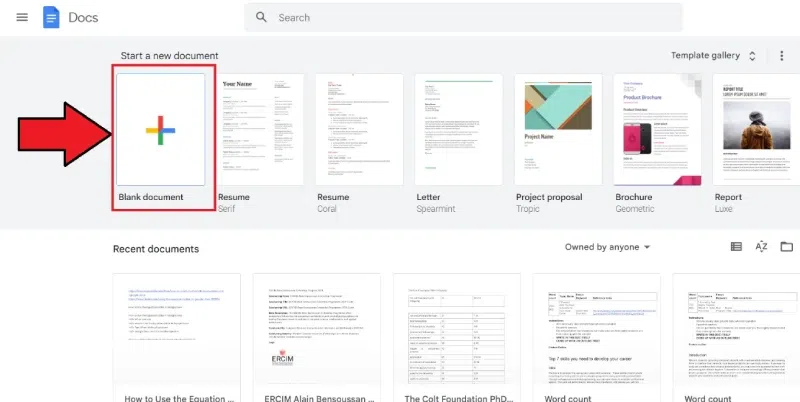This screenshot has width=800, height=402.
Task: Open the Brochure Geometric template
Action: click(657, 130)
